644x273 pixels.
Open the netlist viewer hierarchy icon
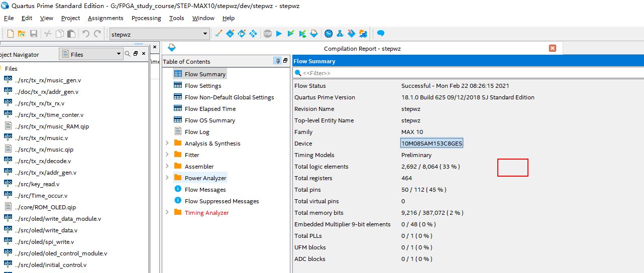click(x=340, y=34)
